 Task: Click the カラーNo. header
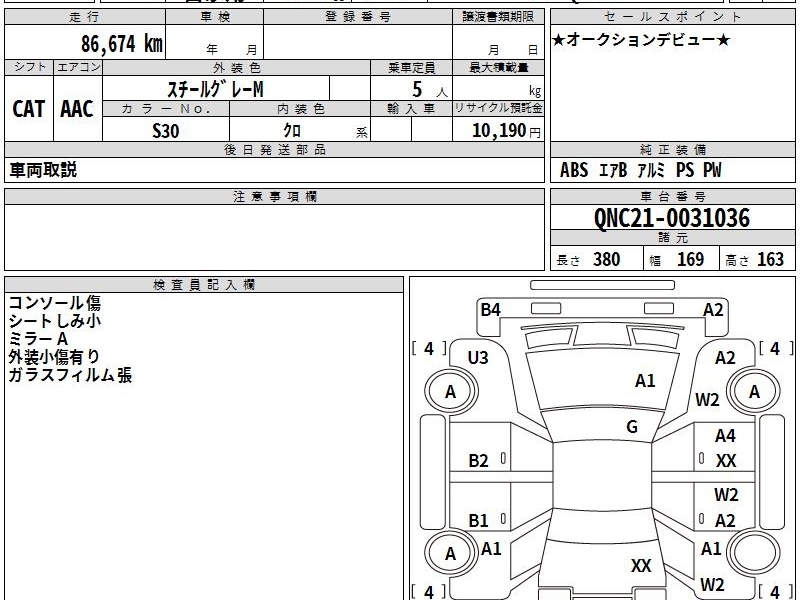[166, 109]
